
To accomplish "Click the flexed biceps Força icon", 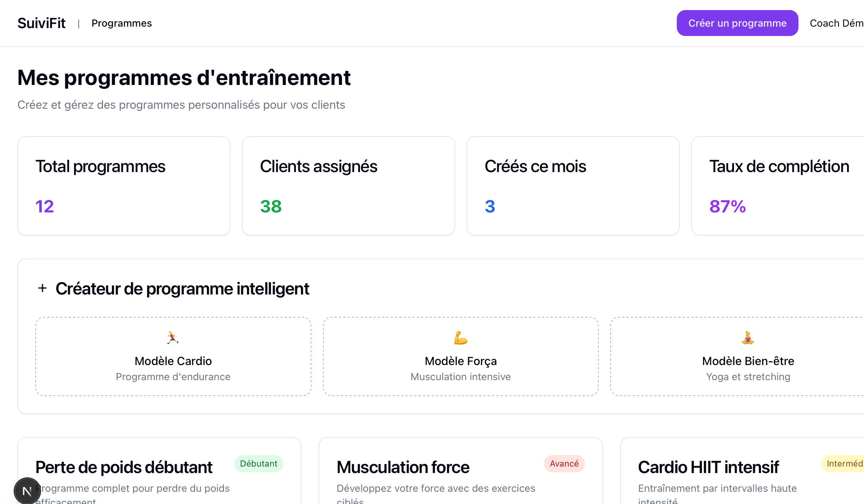I will 460,338.
